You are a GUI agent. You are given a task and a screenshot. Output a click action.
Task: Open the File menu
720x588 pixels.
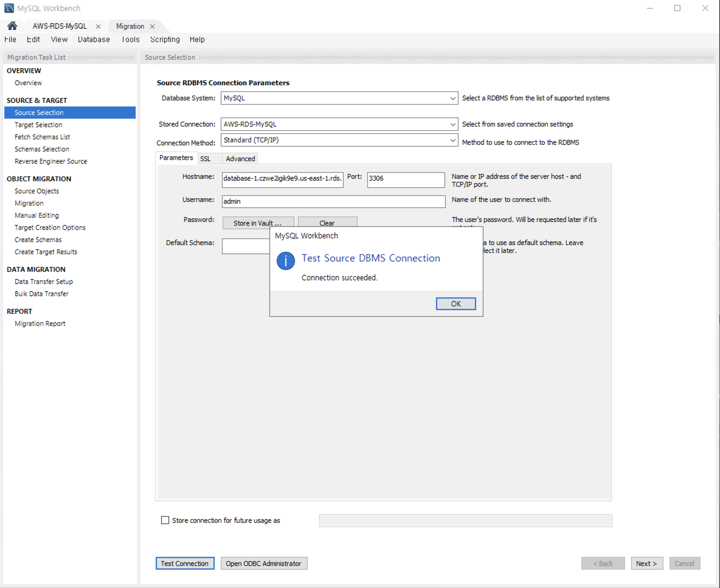10,40
